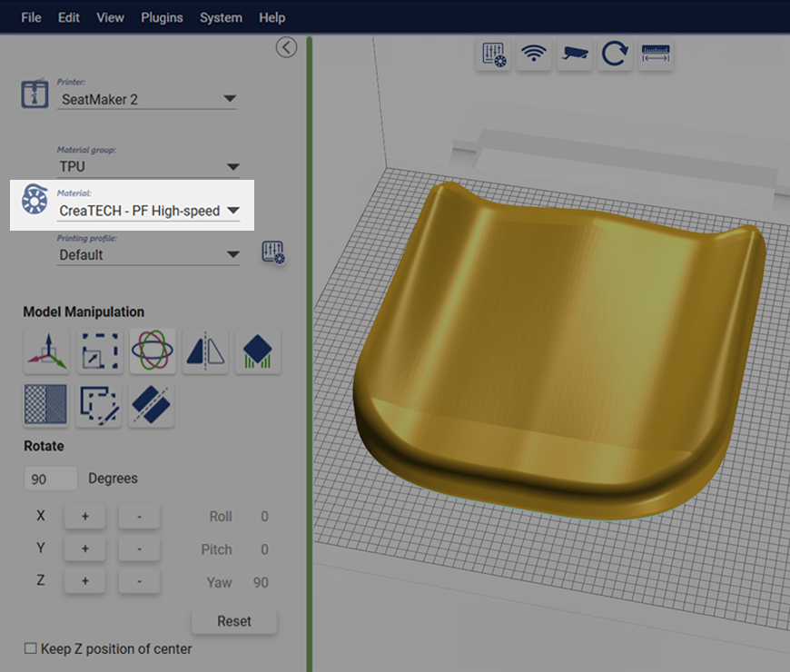Toggle Keep Z position of center
Viewport: 790px width, 672px height.
click(x=30, y=648)
